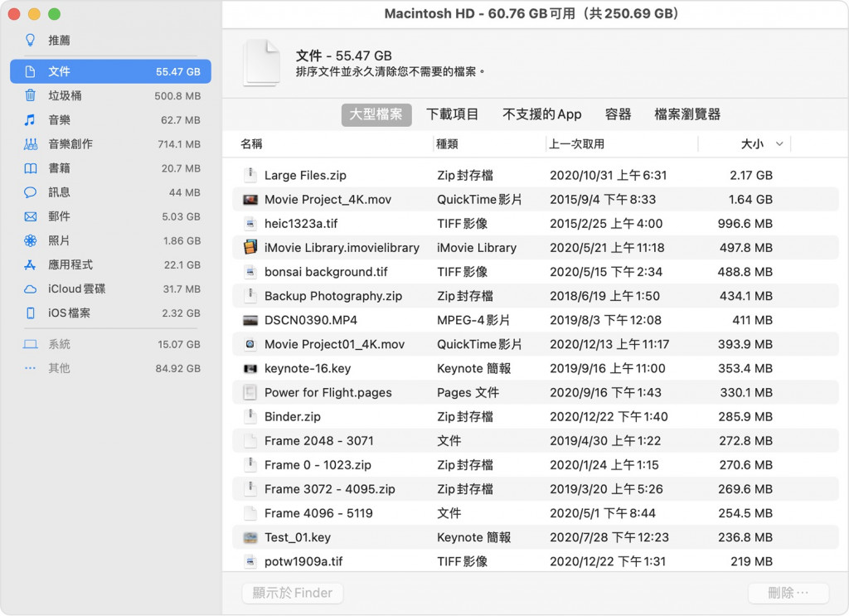Click the envelope icon for 郵件
Viewport: 849px width, 616px height.
[x=31, y=216]
